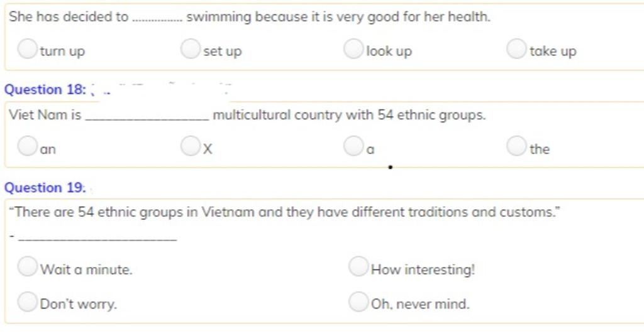Choose 'set up' radio button
Image resolution: width=644 pixels, height=333 pixels.
point(190,49)
